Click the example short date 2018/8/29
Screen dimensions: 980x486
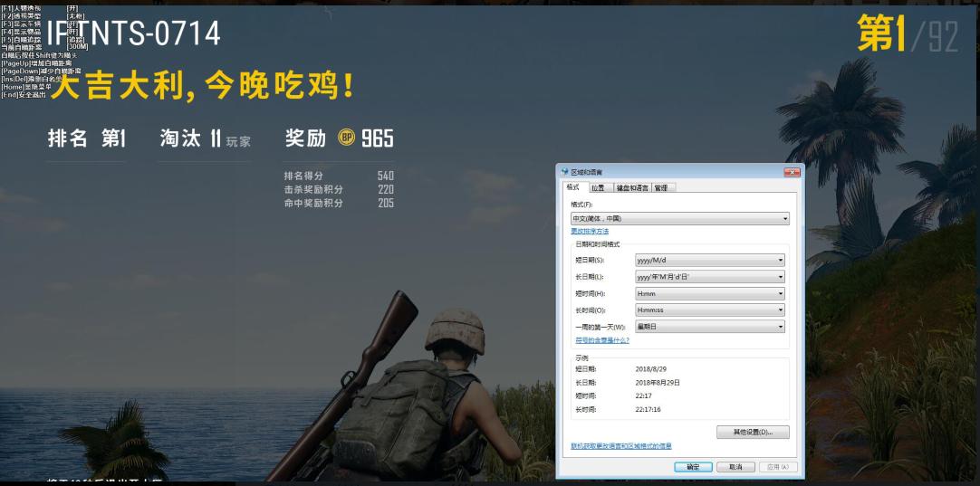(x=650, y=369)
